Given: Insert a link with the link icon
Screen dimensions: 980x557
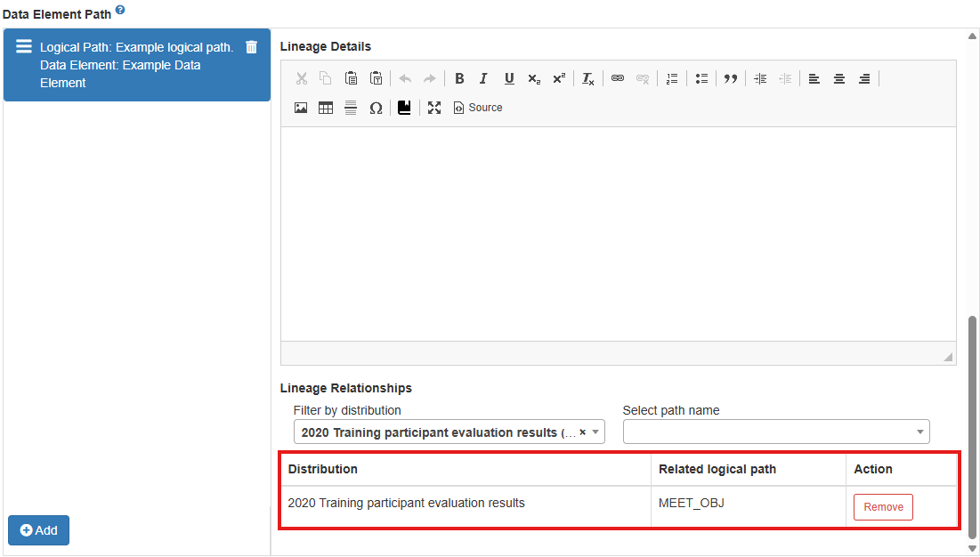Looking at the screenshot, I should point(617,78).
